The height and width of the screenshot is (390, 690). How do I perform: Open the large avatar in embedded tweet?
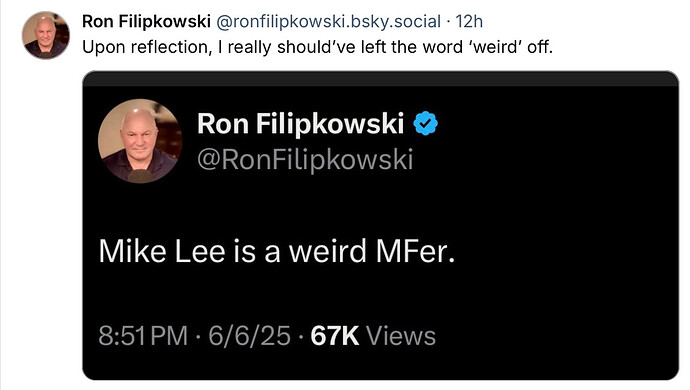(x=140, y=141)
